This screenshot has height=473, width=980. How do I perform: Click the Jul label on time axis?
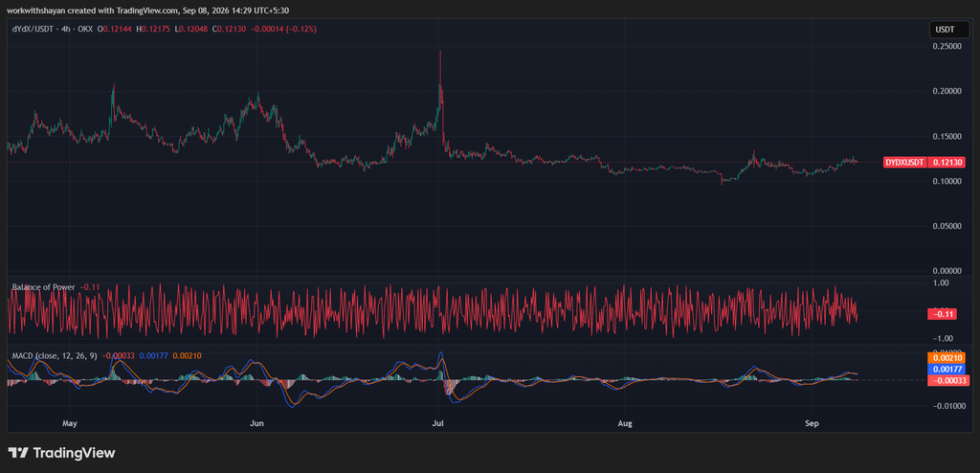[438, 423]
